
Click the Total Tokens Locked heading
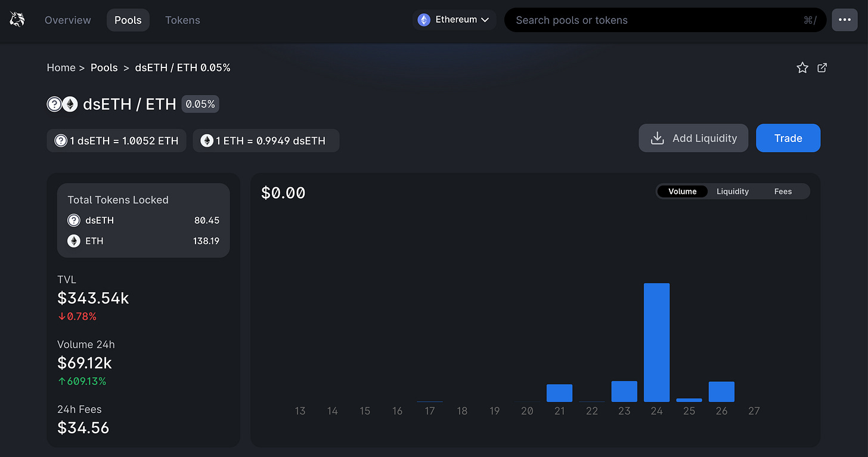pyautogui.click(x=118, y=200)
